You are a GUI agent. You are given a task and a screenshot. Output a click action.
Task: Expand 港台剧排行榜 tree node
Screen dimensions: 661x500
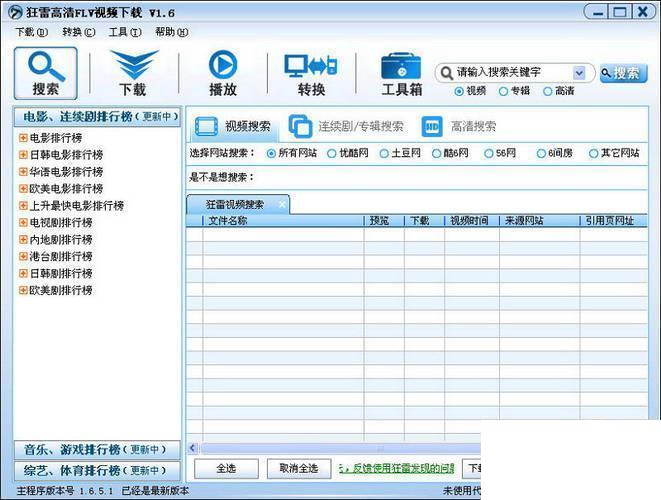pyautogui.click(x=23, y=256)
